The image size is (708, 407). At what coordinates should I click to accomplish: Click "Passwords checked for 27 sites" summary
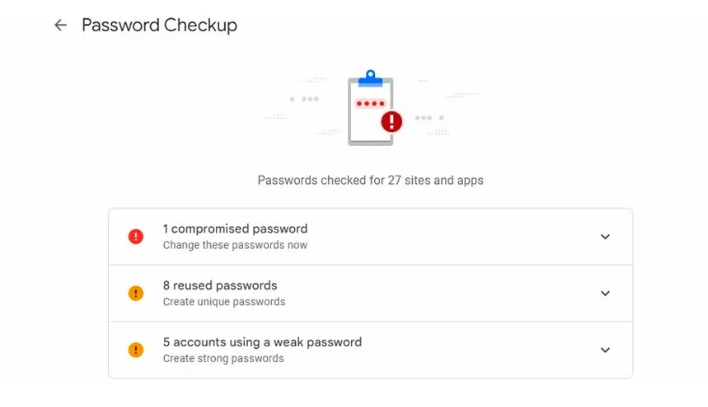pyautogui.click(x=370, y=181)
